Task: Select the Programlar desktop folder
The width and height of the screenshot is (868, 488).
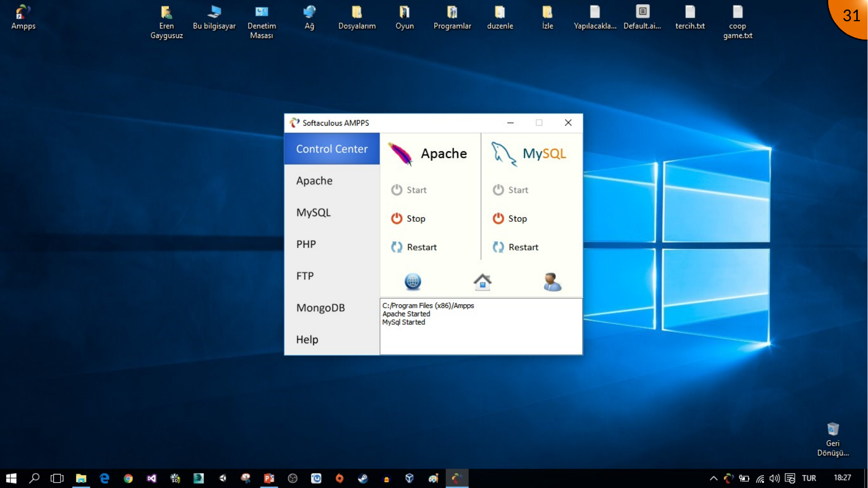Action: coord(452,18)
